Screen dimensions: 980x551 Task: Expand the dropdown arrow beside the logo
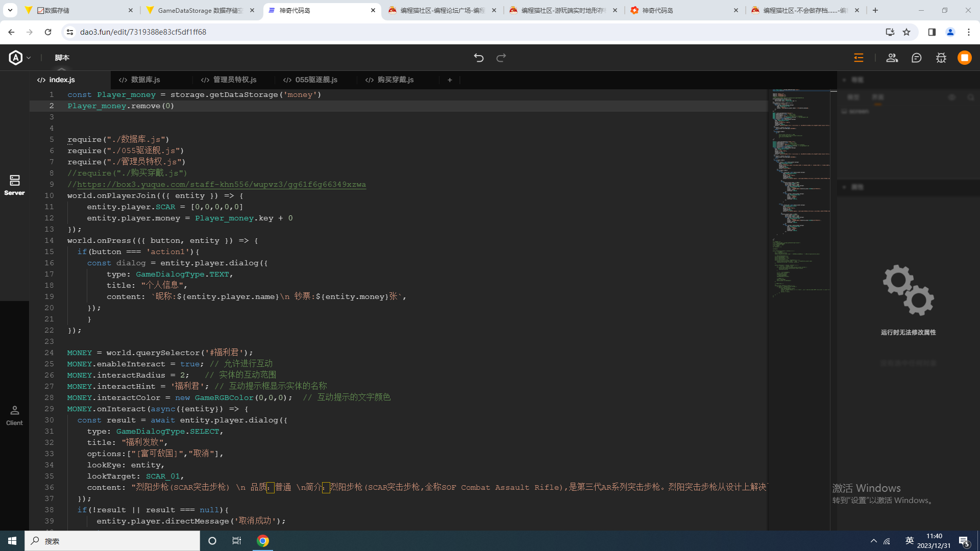tap(29, 58)
